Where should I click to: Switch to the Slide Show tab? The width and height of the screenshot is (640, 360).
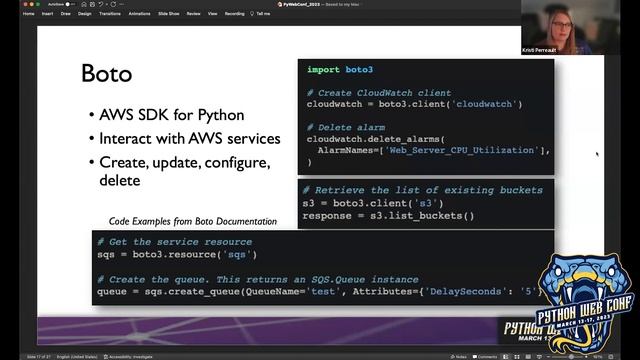coord(169,14)
